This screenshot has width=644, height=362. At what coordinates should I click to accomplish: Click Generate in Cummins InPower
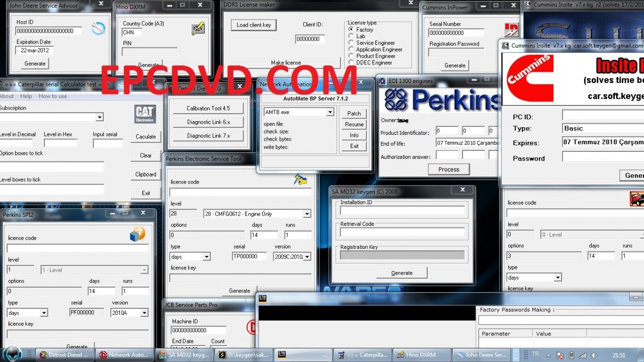pyautogui.click(x=455, y=65)
